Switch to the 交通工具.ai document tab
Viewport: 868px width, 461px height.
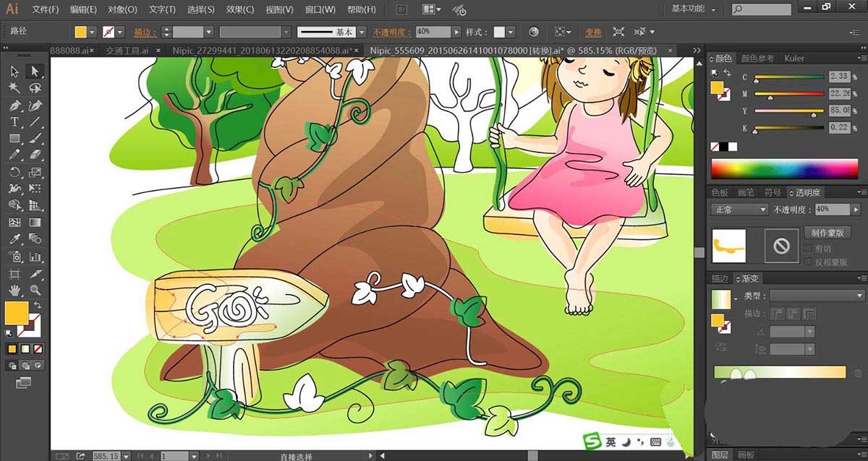pyautogui.click(x=127, y=51)
